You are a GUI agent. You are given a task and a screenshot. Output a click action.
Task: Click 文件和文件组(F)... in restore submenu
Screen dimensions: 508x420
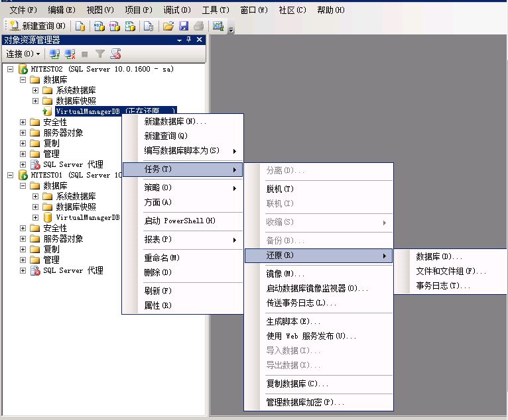[451, 271]
